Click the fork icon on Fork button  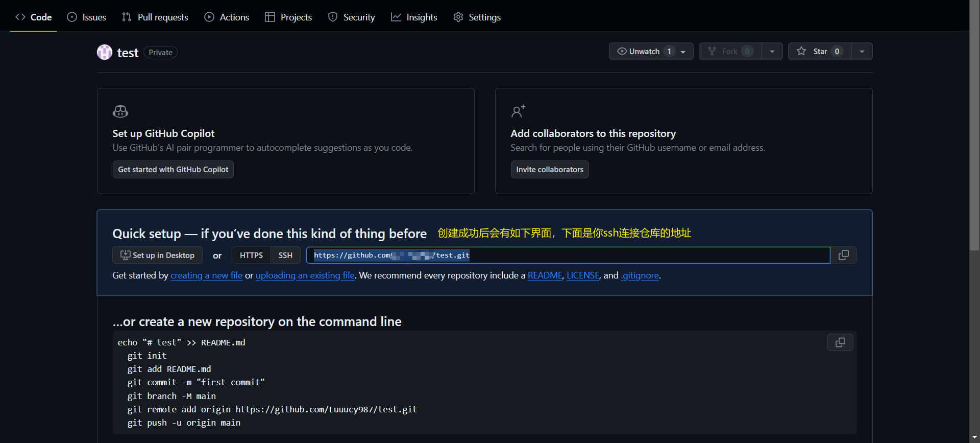(712, 51)
